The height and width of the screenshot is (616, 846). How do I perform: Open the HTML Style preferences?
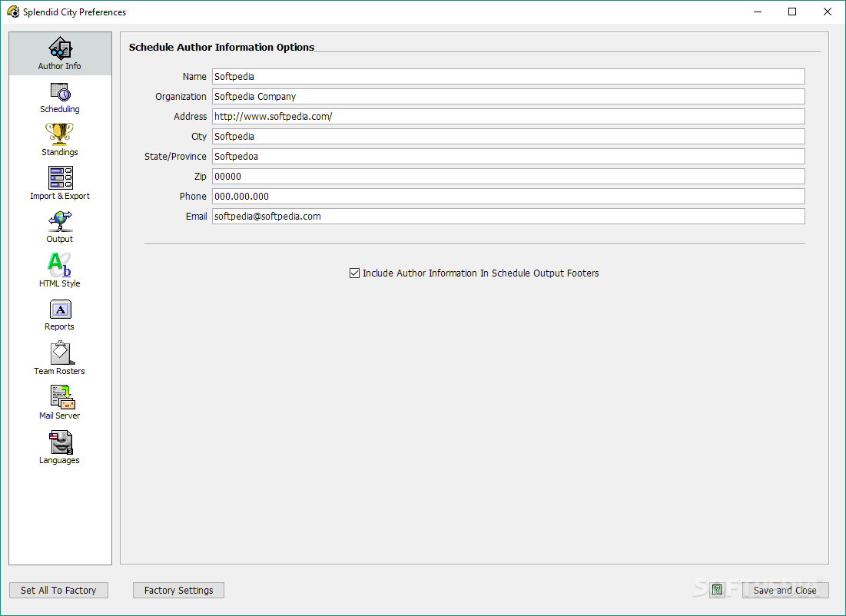coord(60,271)
